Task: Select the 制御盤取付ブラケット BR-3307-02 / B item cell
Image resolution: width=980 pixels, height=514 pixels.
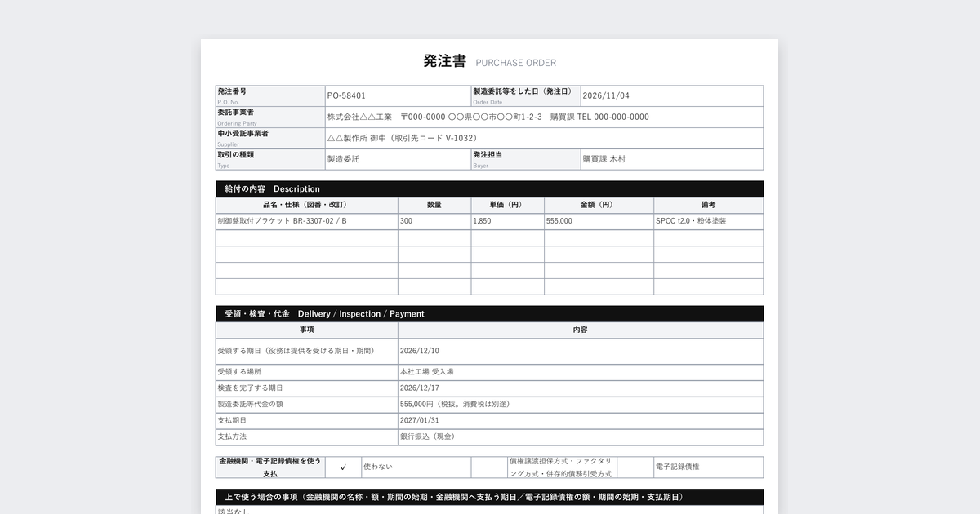Action: click(306, 221)
